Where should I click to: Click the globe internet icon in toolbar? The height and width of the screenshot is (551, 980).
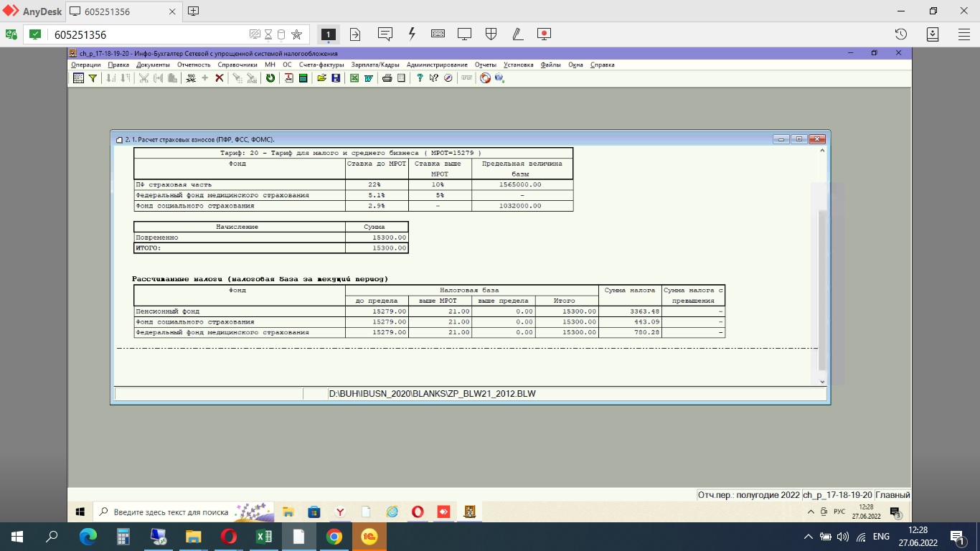(499, 78)
